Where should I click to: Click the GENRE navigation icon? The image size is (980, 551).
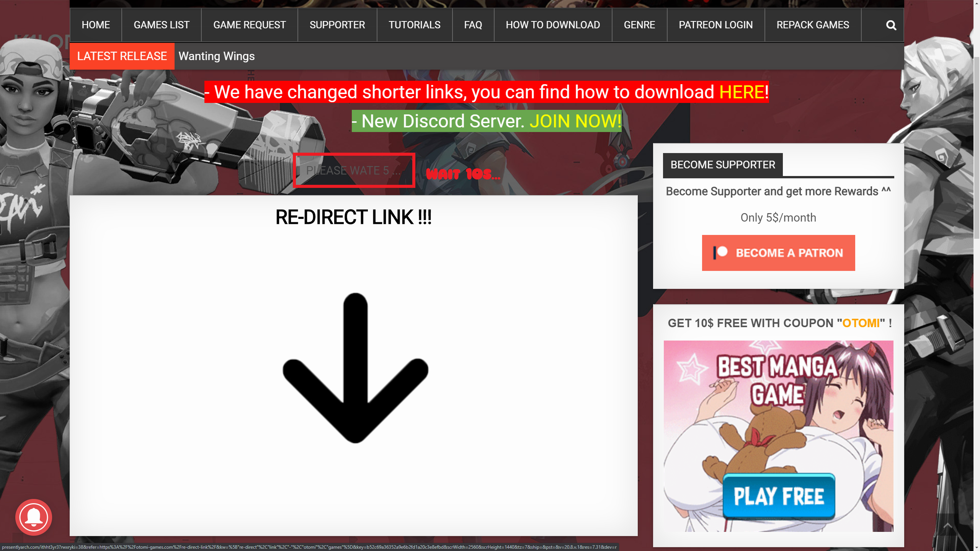click(639, 25)
